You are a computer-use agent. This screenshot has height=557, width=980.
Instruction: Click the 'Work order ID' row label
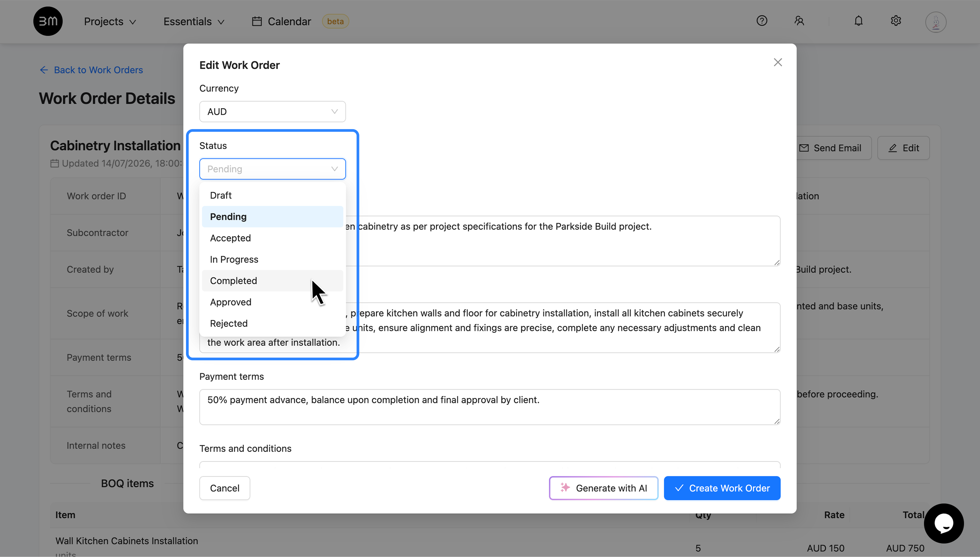tap(96, 196)
